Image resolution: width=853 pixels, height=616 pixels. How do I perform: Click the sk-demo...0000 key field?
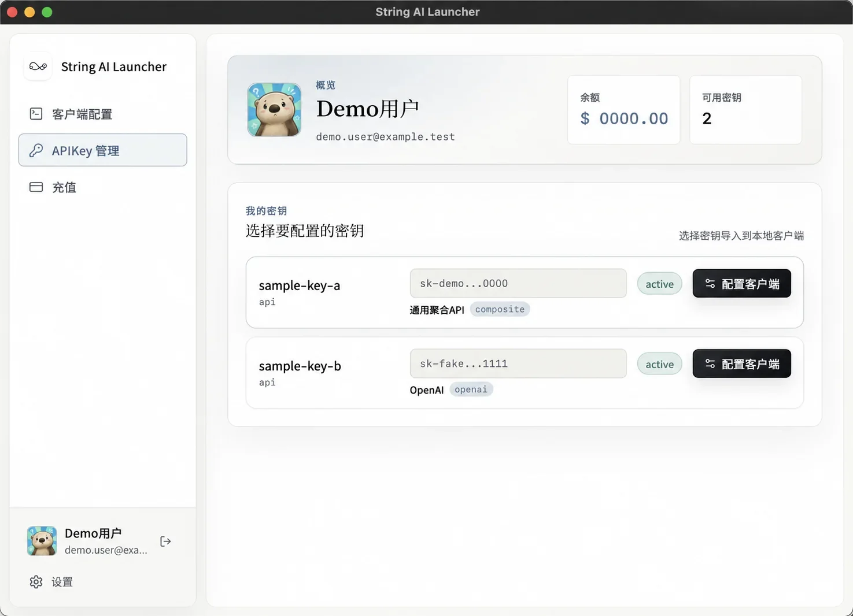tap(518, 283)
